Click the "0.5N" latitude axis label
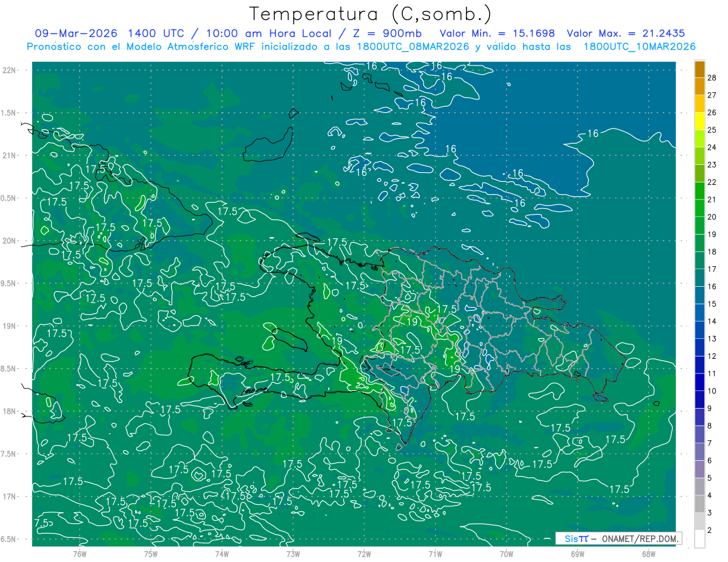The image size is (728, 562). 8,198
